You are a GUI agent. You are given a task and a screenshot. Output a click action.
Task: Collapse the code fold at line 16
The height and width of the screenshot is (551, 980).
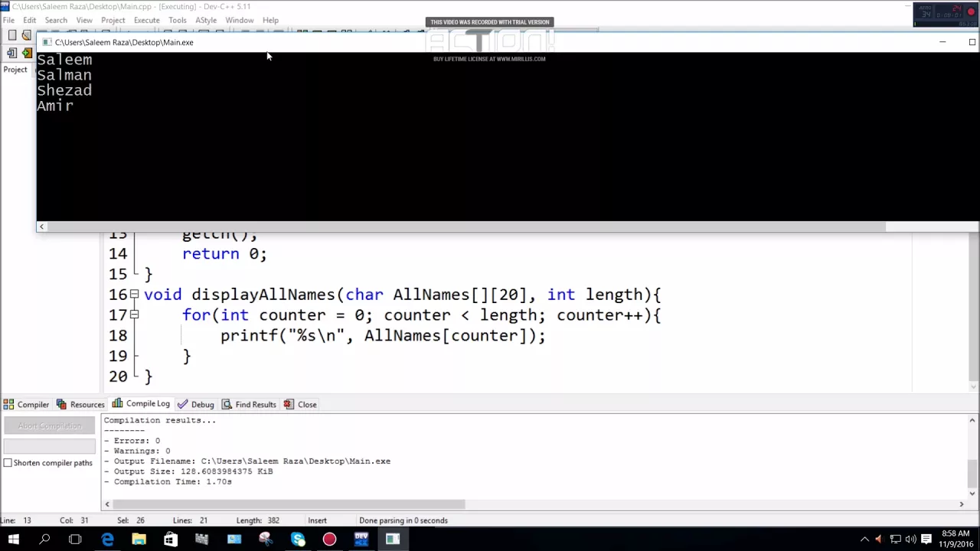134,295
